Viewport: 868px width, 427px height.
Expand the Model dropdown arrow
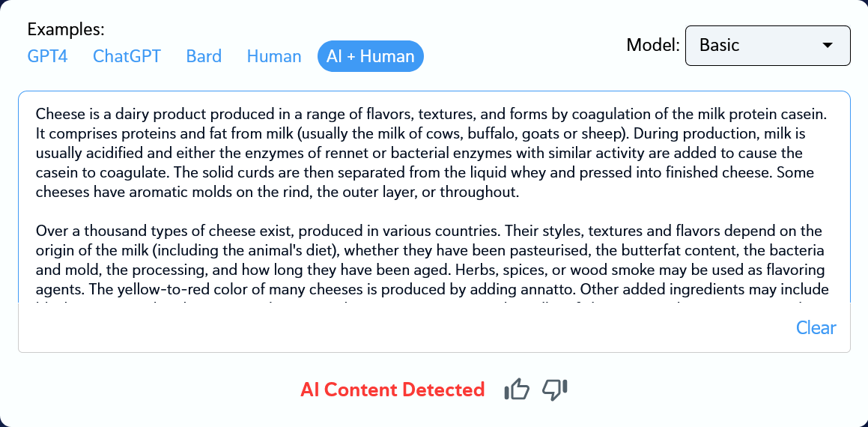coord(828,45)
